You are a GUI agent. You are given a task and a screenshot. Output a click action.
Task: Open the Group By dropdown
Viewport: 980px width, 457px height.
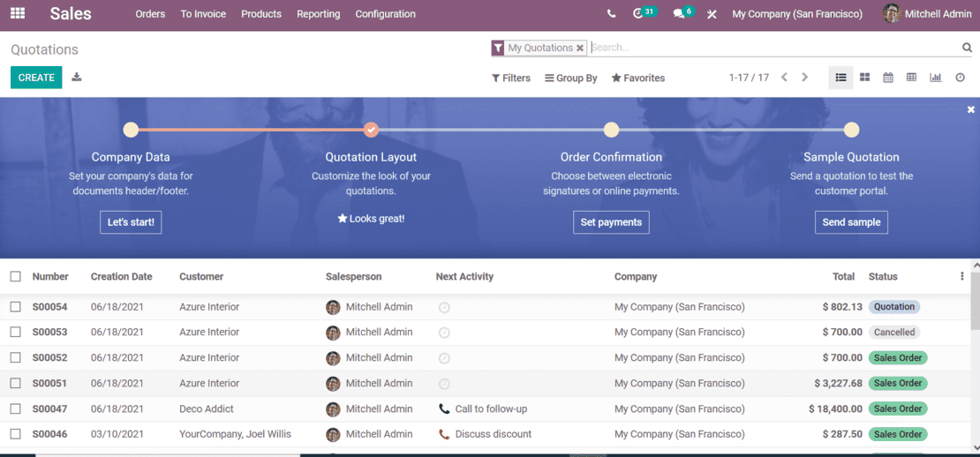tap(571, 79)
